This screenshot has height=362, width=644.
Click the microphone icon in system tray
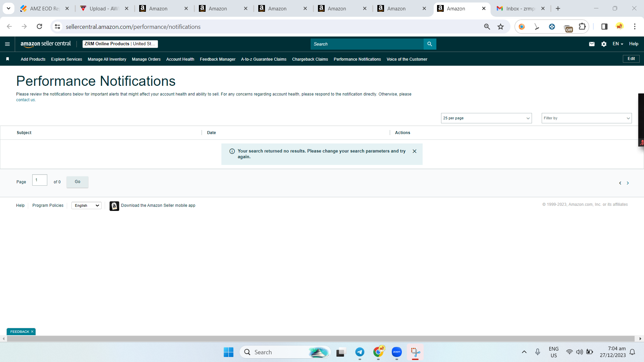pos(538,352)
